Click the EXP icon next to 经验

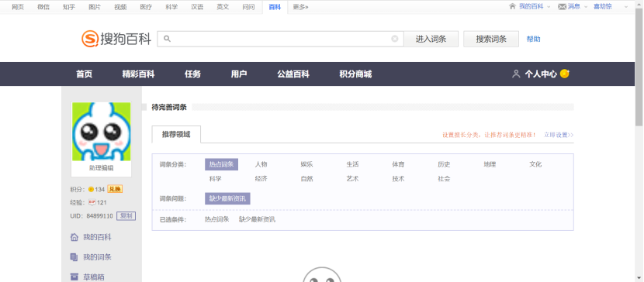pyautogui.click(x=92, y=202)
